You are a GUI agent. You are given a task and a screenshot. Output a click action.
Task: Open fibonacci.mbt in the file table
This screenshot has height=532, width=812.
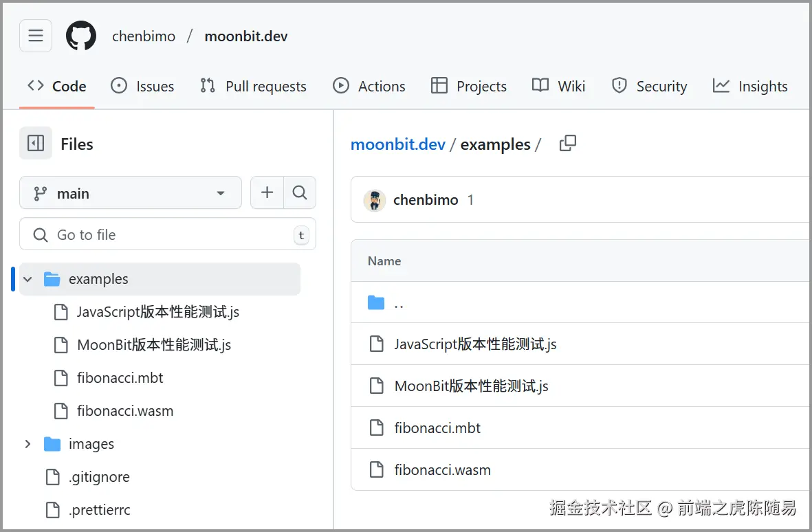coord(437,428)
